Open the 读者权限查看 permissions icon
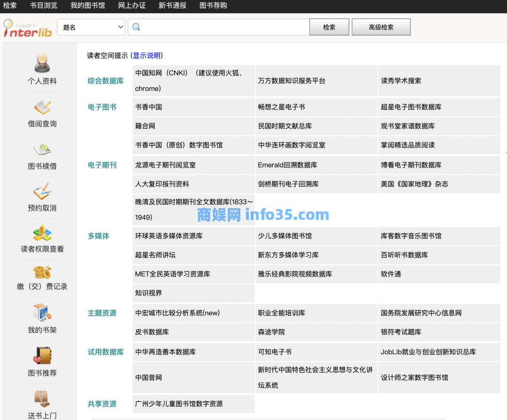The width and height of the screenshot is (507, 420). [42, 233]
